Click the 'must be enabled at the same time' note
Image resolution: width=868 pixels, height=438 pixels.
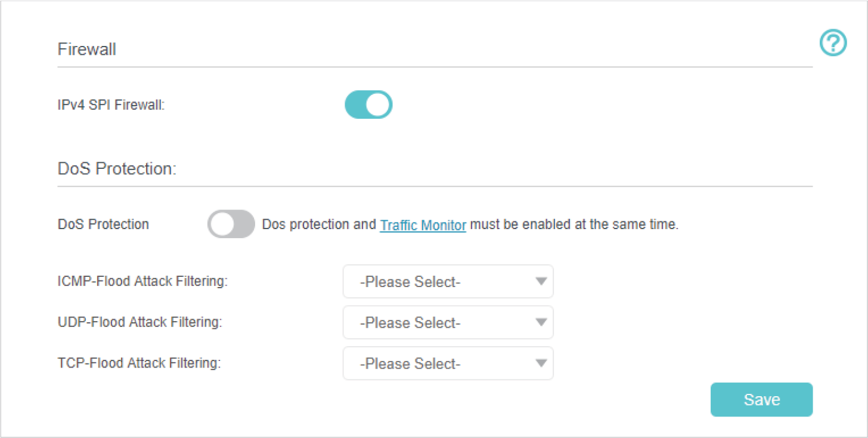point(574,225)
